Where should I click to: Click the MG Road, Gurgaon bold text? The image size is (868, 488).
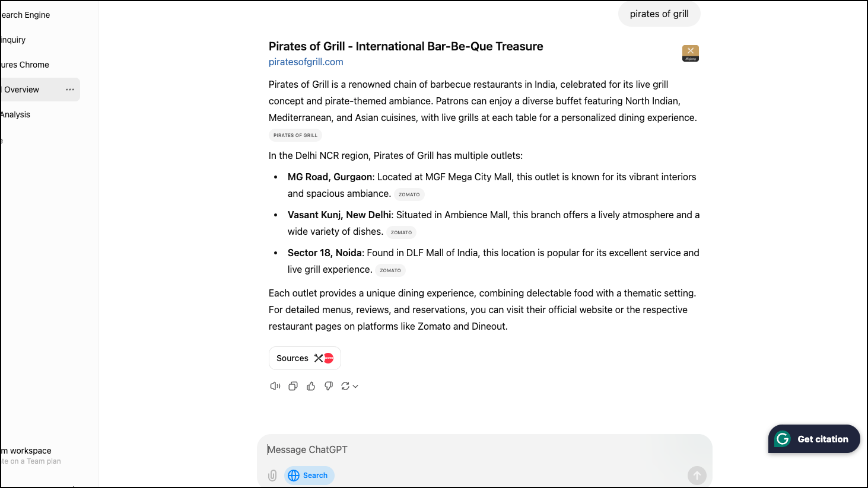[x=330, y=177]
